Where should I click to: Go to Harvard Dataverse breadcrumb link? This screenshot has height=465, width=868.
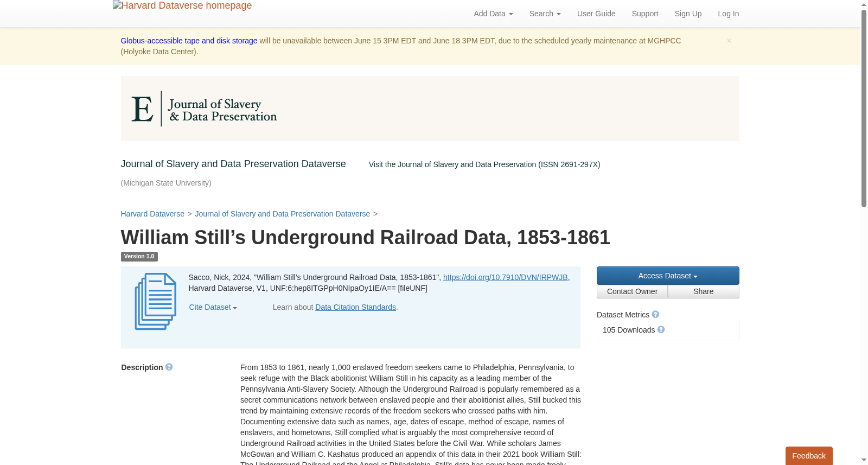tap(152, 214)
